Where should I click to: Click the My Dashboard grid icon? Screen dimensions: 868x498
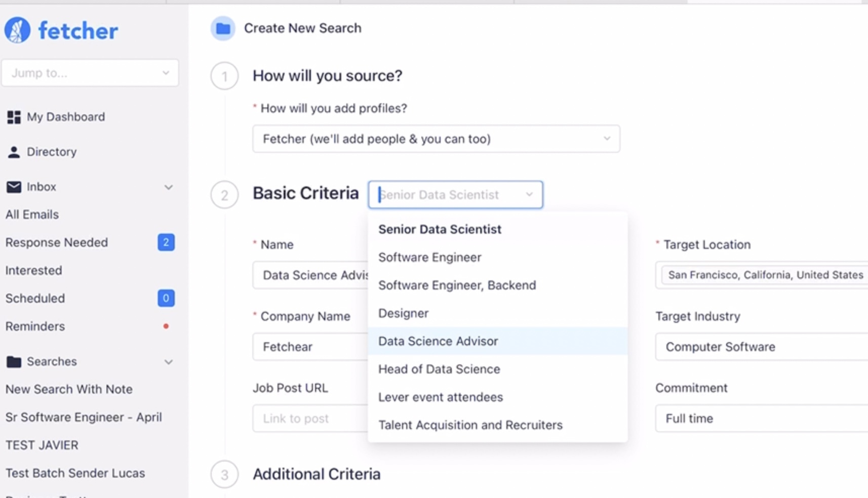click(14, 117)
